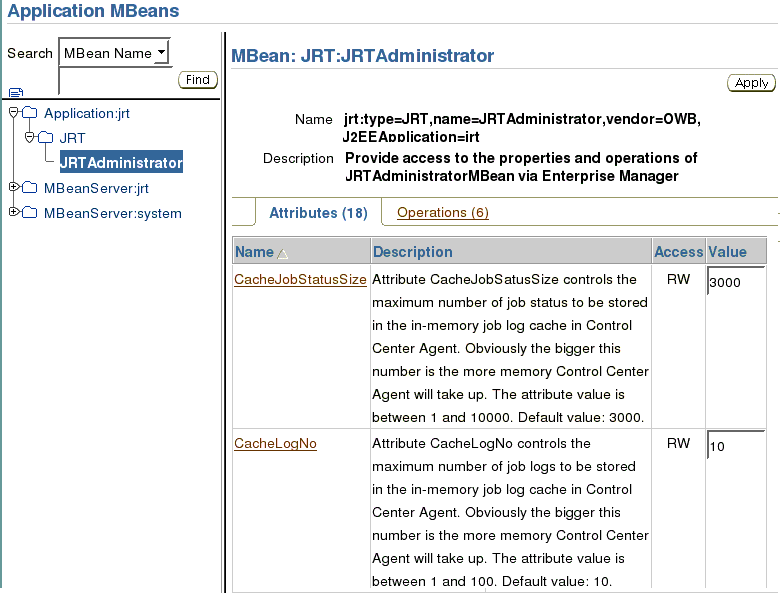Select the Attributes (18) tab
780x593 pixels.
coord(318,212)
